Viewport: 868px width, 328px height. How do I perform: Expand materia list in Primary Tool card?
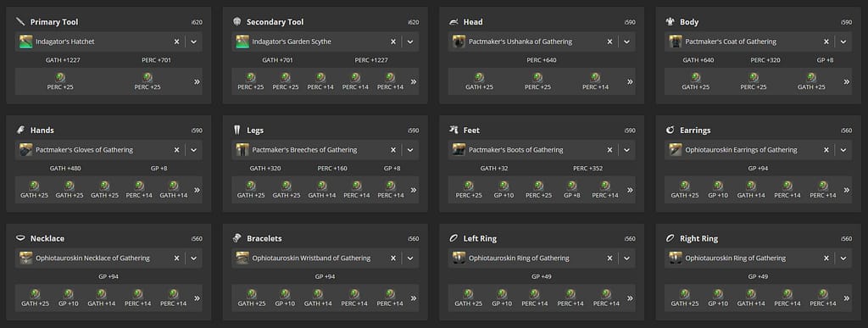[x=197, y=82]
